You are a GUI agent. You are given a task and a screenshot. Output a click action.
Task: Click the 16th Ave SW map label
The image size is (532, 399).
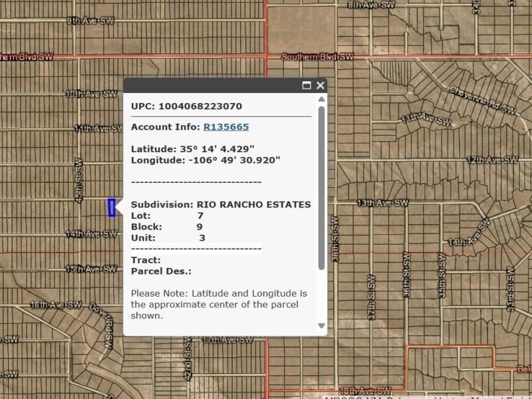(56, 305)
